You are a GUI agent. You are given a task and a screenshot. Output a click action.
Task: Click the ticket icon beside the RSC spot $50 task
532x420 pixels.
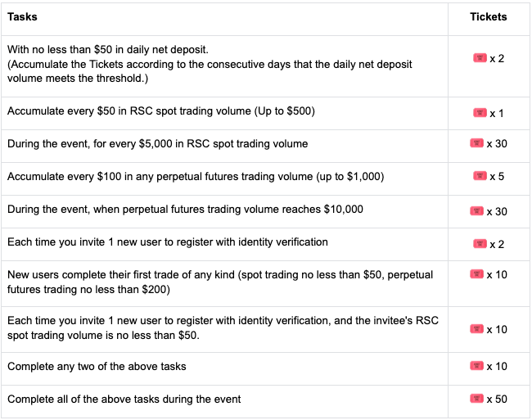coord(480,112)
